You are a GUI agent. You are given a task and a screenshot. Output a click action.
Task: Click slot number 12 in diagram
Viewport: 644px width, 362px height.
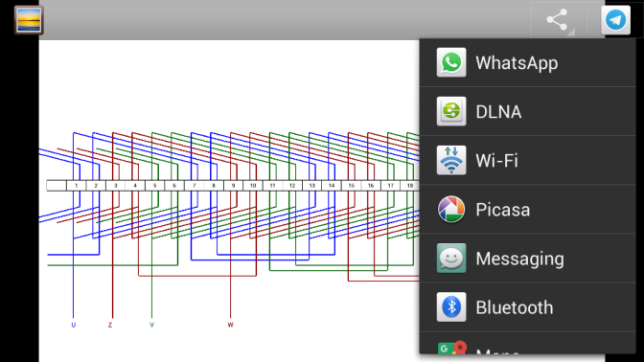click(x=292, y=186)
